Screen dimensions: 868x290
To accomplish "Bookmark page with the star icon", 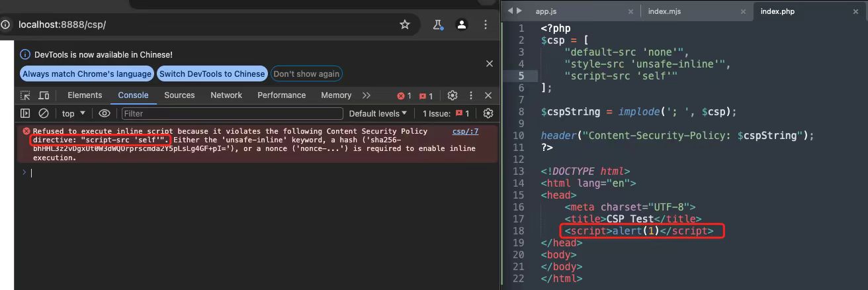I will pos(405,24).
